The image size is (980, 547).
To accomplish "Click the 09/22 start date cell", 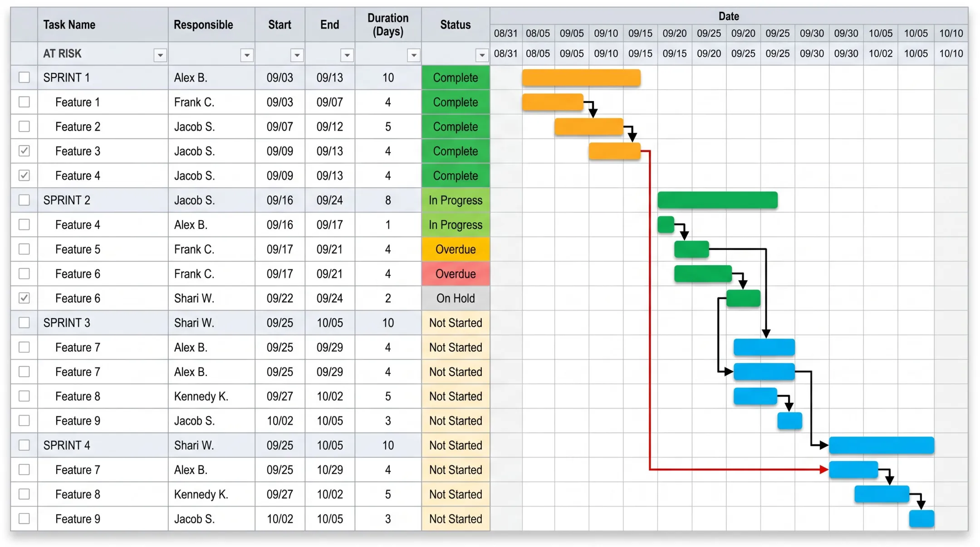I will point(280,298).
